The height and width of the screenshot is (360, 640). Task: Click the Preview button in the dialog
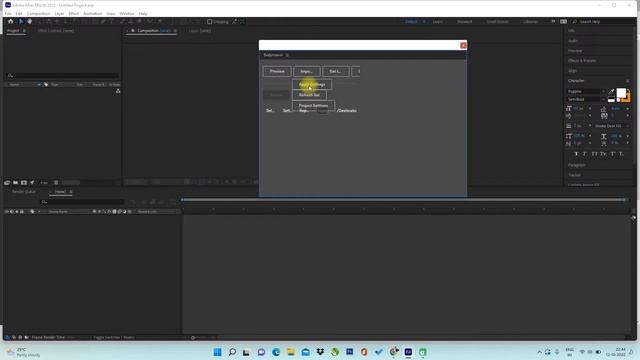point(277,71)
